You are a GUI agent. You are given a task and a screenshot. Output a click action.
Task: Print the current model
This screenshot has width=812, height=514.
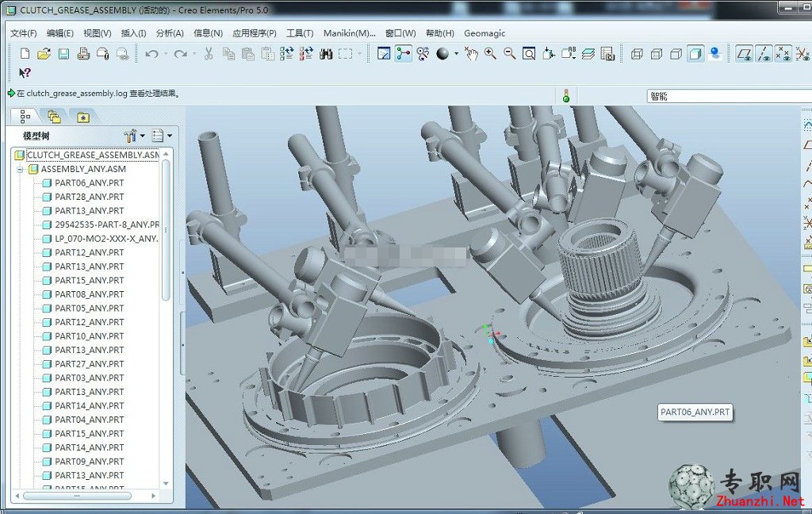pyautogui.click(x=83, y=53)
